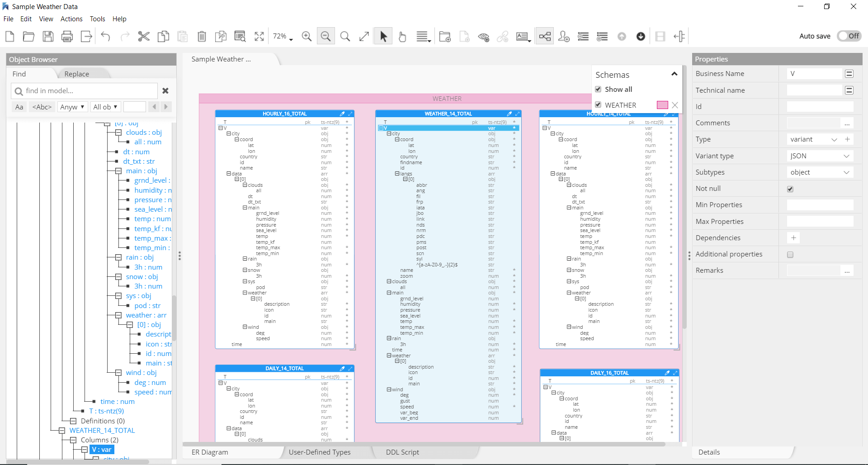Click the Cut scissors icon

point(144,36)
